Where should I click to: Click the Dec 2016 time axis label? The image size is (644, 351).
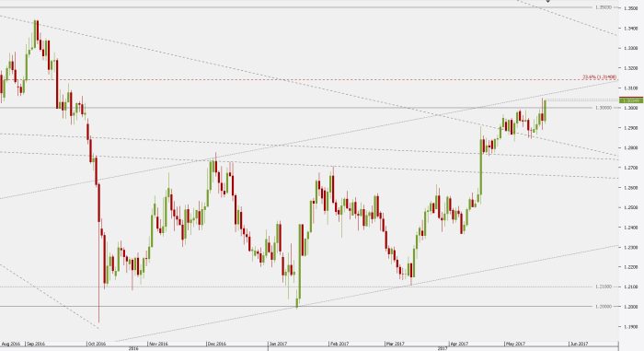pos(217,344)
